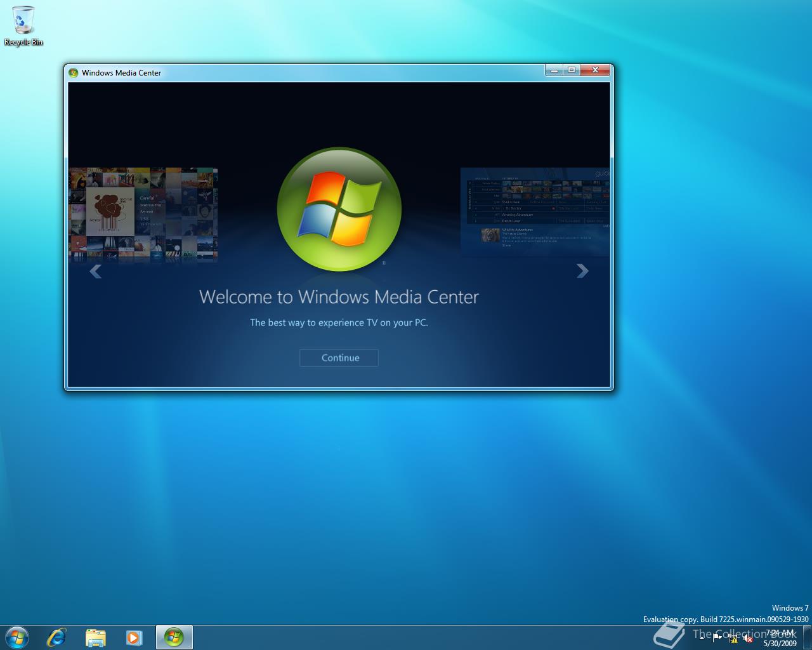Open the Windows Start menu orb
Viewport: 812px width, 650px height.
(16, 637)
